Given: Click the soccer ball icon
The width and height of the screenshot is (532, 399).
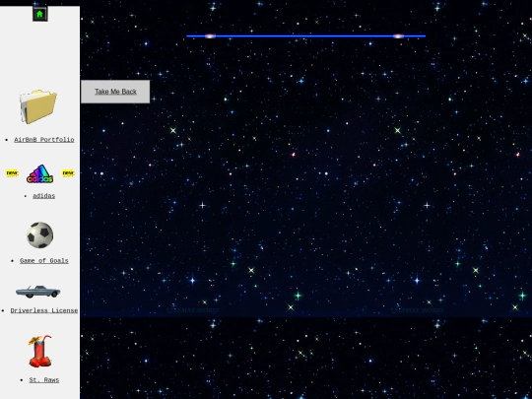Looking at the screenshot, I should pyautogui.click(x=40, y=234).
